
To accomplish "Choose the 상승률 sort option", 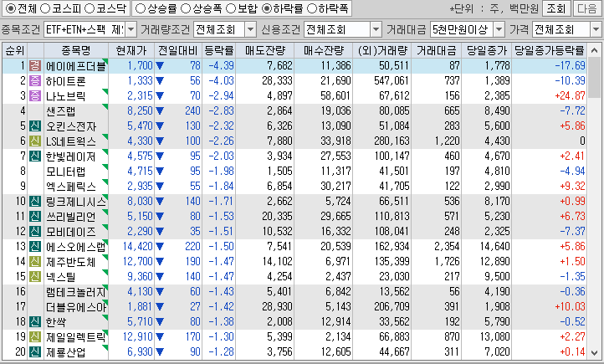I will (x=141, y=8).
